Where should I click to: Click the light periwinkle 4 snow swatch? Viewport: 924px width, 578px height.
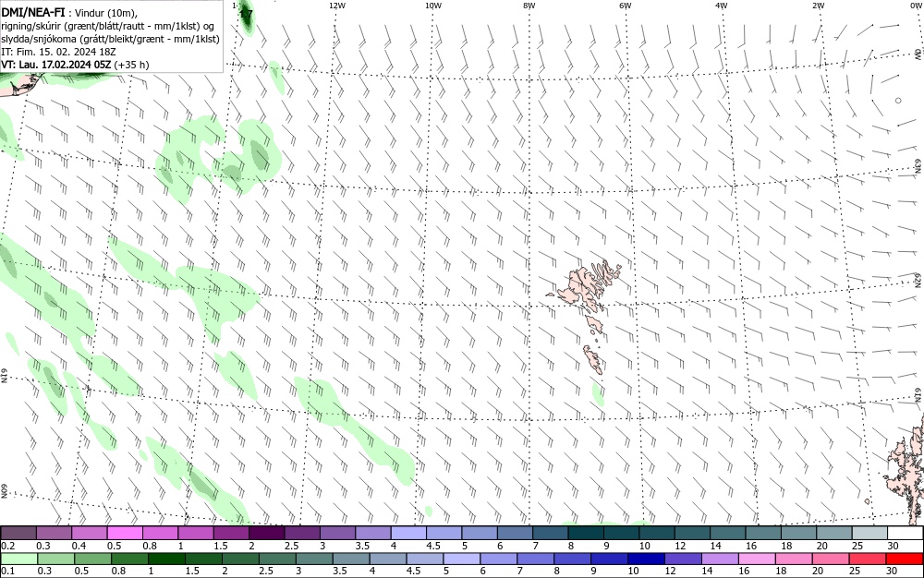[409, 534]
